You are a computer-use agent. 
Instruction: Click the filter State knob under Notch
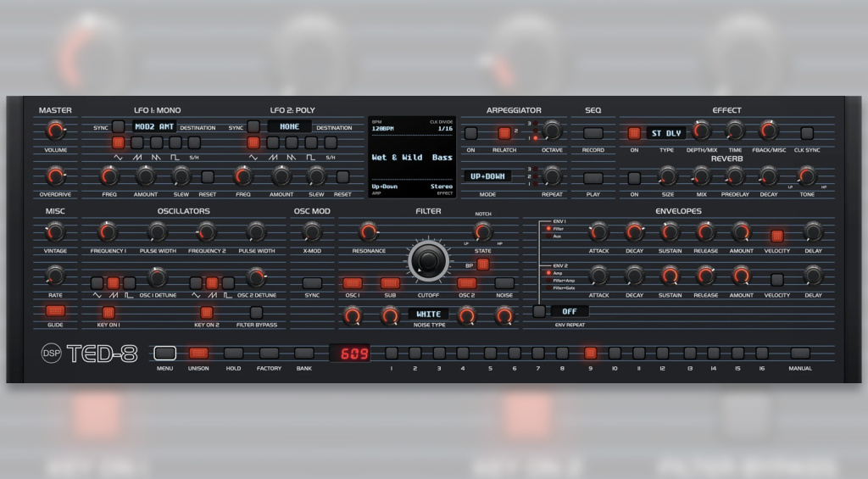[x=482, y=231]
